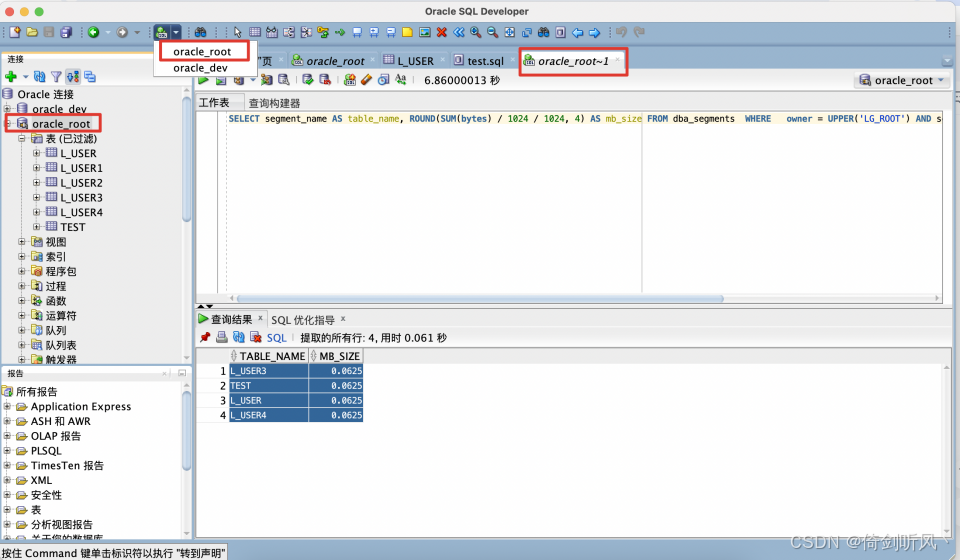Viewport: 960px width, 560px height.
Task: Switch to the test.sql editor tab
Action: point(486,61)
